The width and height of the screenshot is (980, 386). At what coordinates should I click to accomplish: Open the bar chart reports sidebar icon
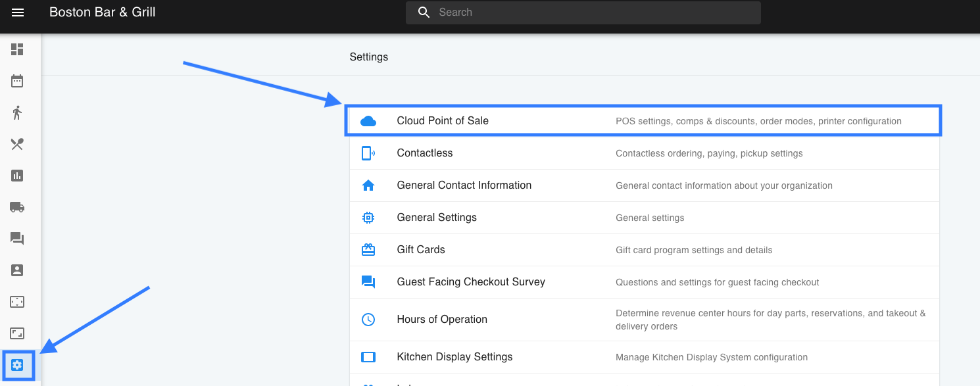click(x=17, y=176)
